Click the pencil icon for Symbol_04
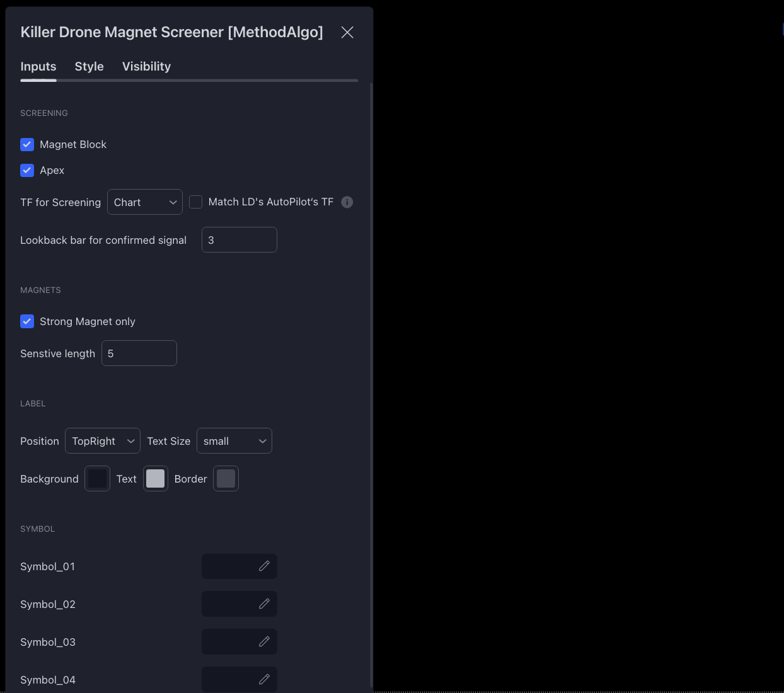The image size is (784, 693). [264, 679]
